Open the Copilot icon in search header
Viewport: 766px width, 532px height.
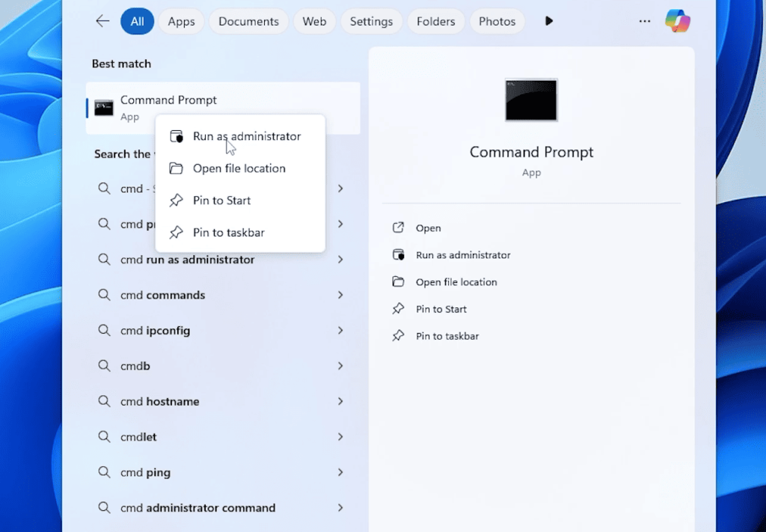pyautogui.click(x=678, y=22)
